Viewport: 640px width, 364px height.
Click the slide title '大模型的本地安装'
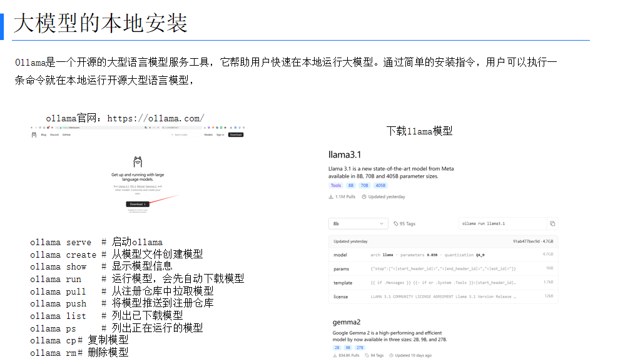[x=101, y=23]
